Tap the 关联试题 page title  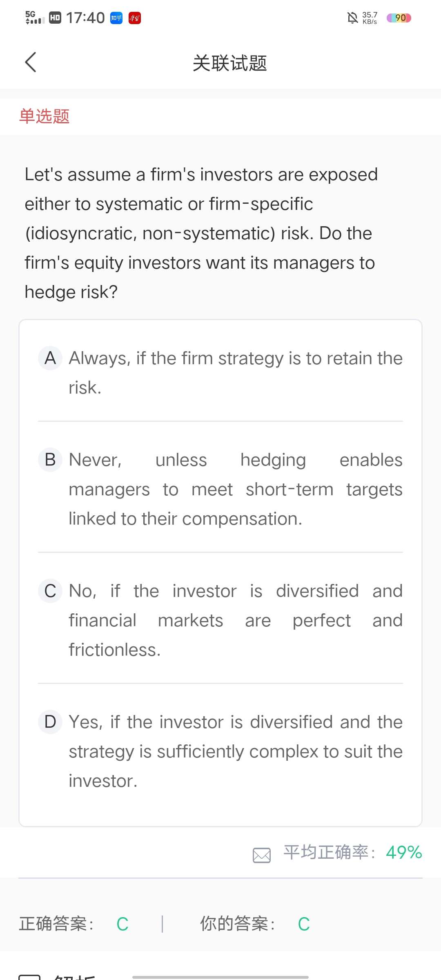[229, 63]
